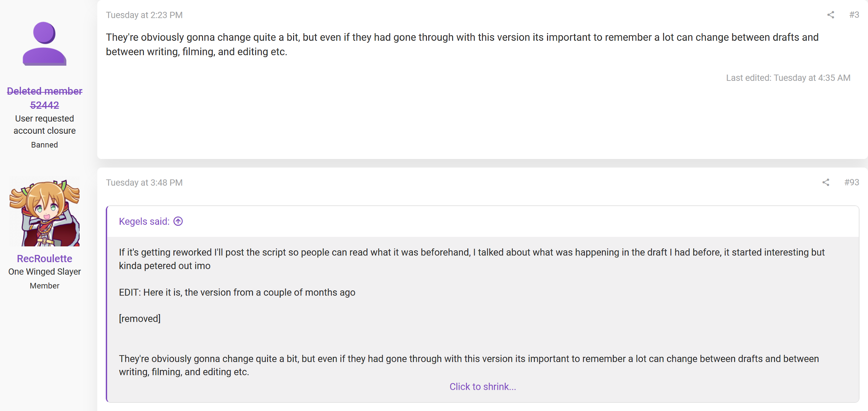The image size is (868, 411).
Task: Click the User requested account closure text
Action: pyautogui.click(x=44, y=125)
